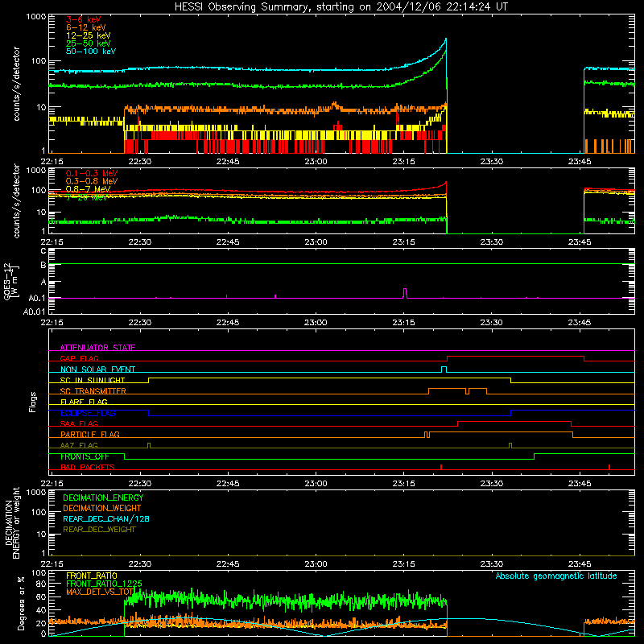Image resolution: width=644 pixels, height=644 pixels.
Task: Click the 7-20 MeV legend label
Action: point(86,197)
